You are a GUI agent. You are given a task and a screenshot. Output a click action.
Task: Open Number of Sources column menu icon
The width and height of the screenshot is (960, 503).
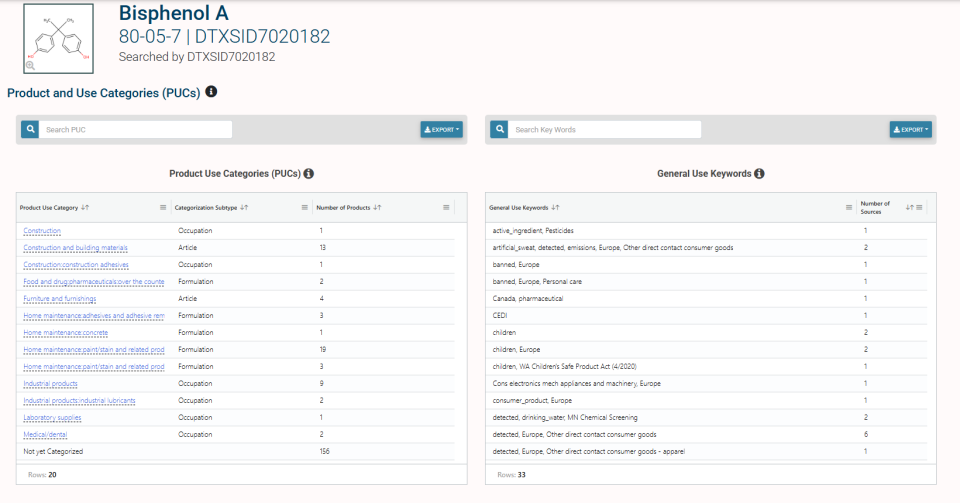point(919,207)
